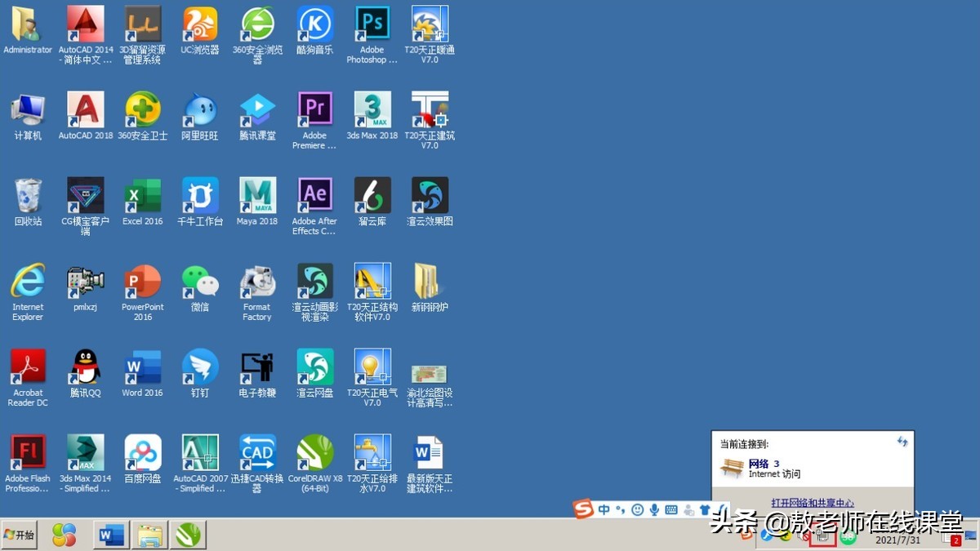Image resolution: width=980 pixels, height=551 pixels.
Task: Open Adobe Photoshop desktop shortcut
Action: tap(372, 25)
